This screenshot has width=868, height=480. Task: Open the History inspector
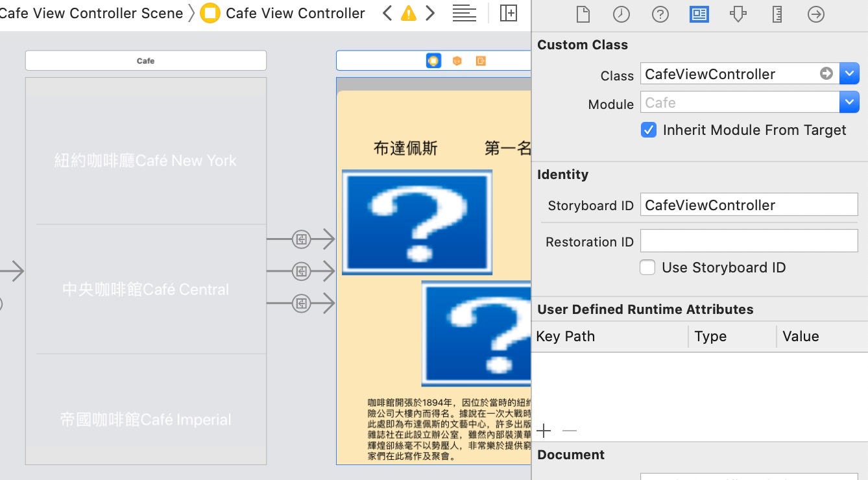[x=621, y=14]
